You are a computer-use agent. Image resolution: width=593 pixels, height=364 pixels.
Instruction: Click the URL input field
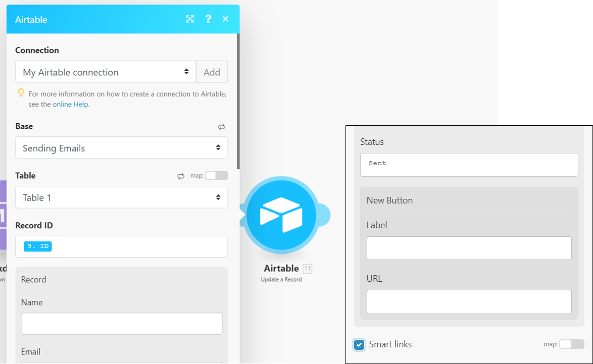tap(469, 301)
